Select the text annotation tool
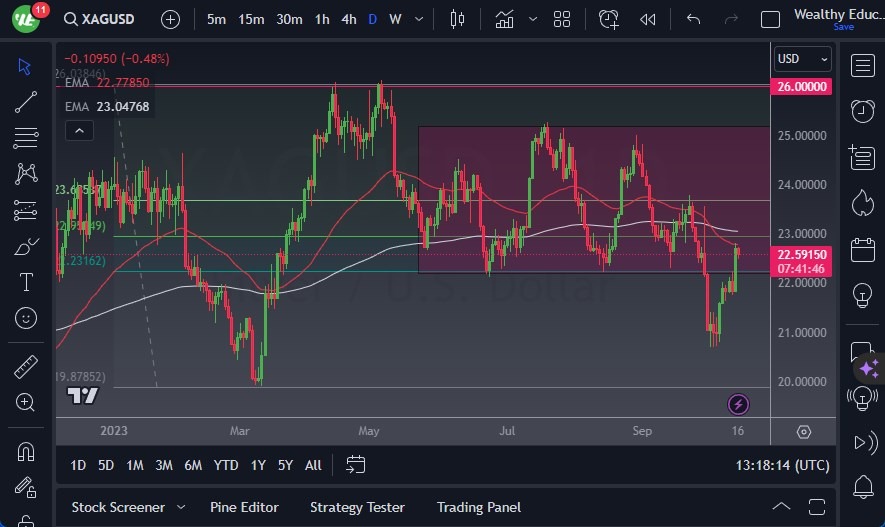885x527 pixels. [x=26, y=283]
